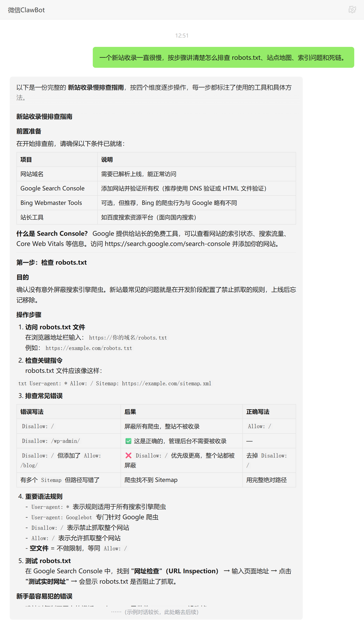364x641 pixels.
Task: Click the 微信ClawBot chat title
Action: click(x=26, y=10)
